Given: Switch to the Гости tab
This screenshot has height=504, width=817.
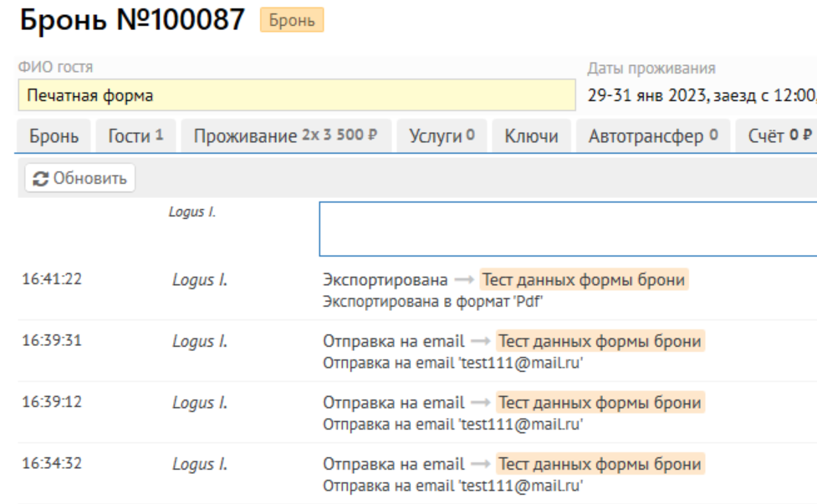Looking at the screenshot, I should (x=135, y=136).
